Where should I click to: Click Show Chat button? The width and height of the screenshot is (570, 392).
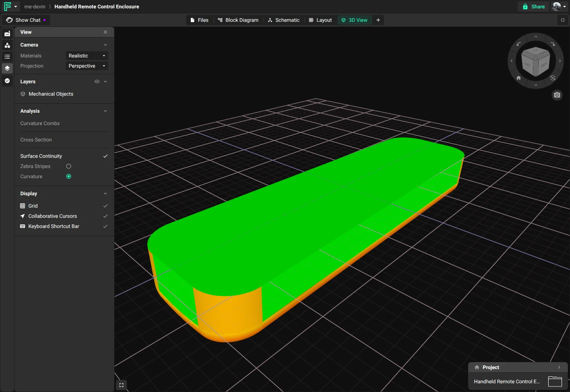[26, 20]
